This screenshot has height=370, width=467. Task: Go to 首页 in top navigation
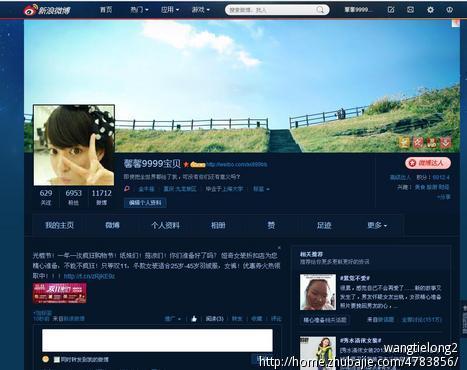click(x=106, y=10)
